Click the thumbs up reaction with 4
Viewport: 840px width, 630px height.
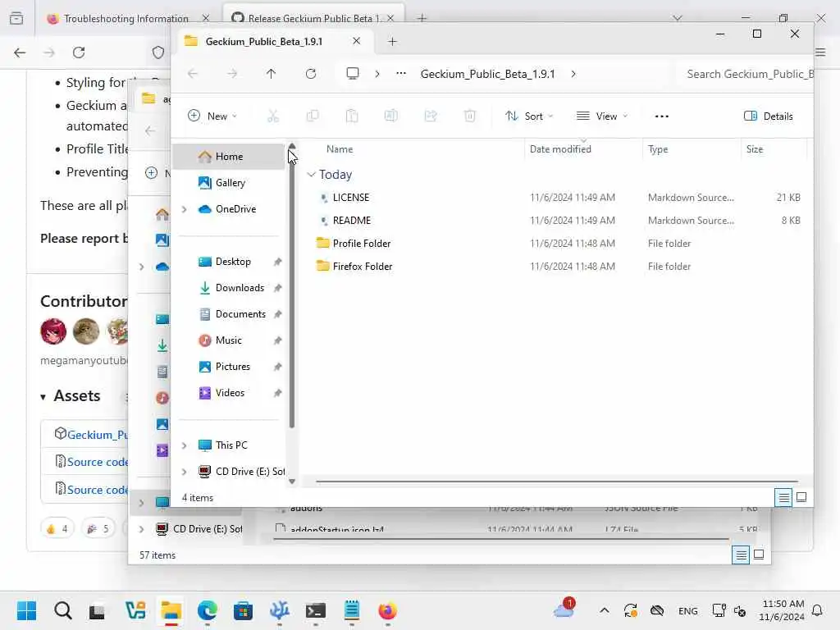[x=57, y=529]
